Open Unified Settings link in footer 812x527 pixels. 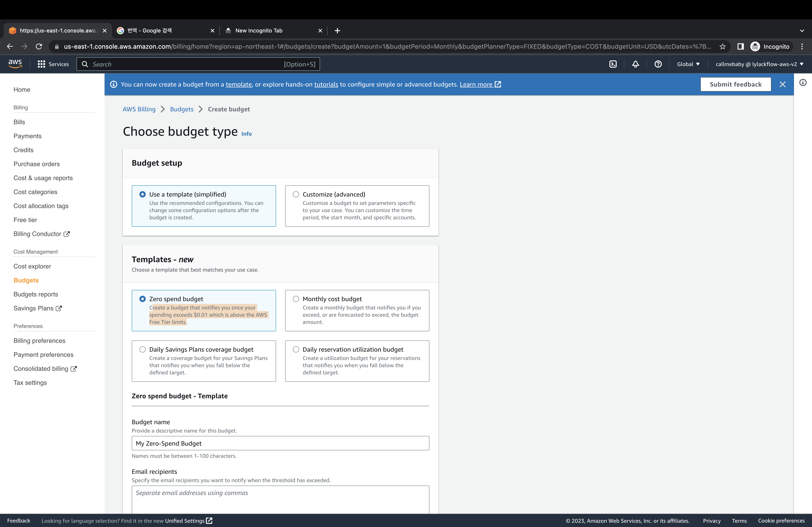point(188,520)
